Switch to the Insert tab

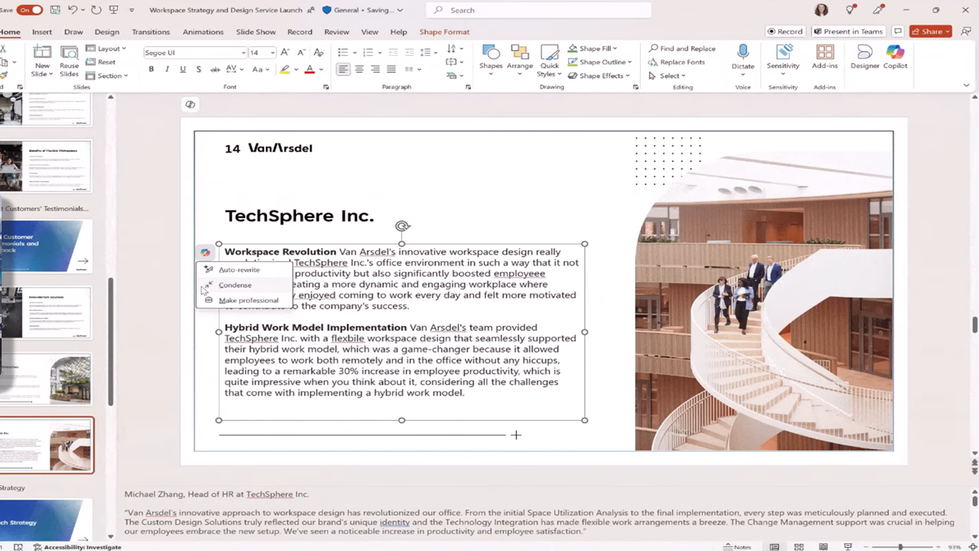pos(42,32)
